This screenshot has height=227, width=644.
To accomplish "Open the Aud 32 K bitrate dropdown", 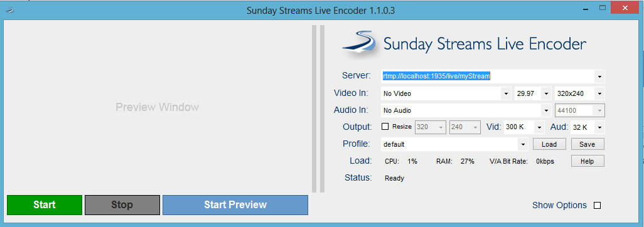I will click(x=599, y=127).
